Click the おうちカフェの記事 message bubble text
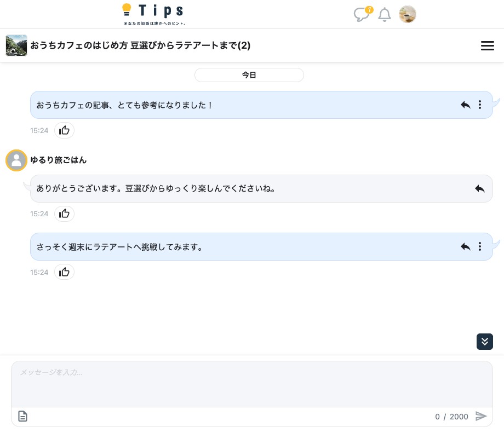This screenshot has height=438, width=504. [124, 105]
